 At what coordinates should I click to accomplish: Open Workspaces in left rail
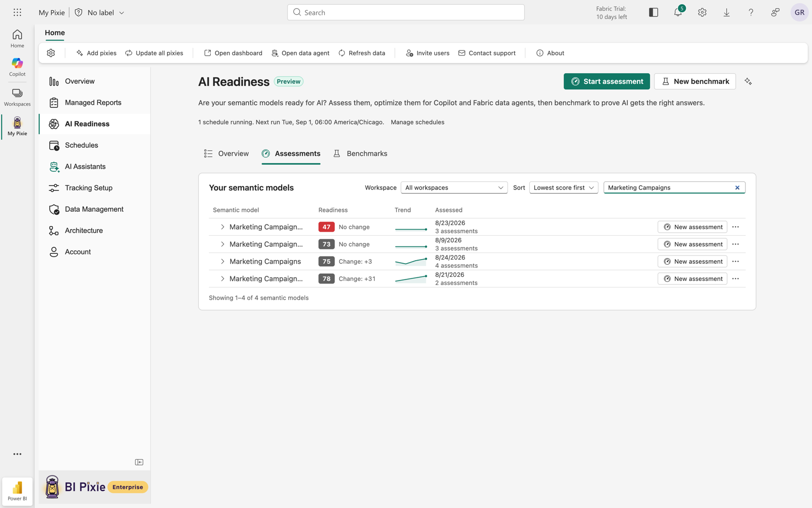tap(17, 97)
